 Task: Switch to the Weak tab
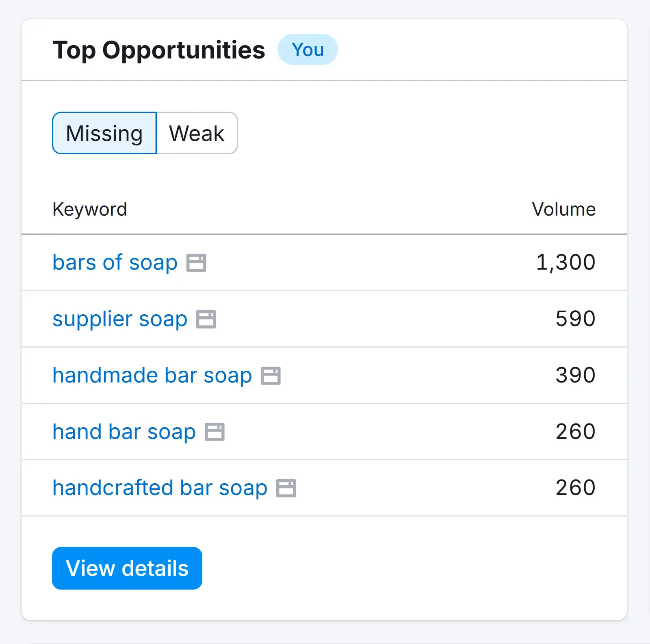tap(197, 133)
